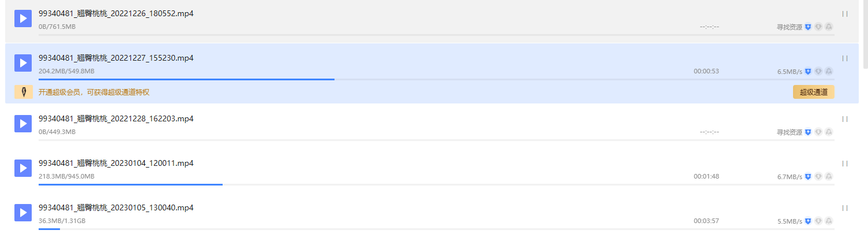Play the 20221226_180552.mp4 video while downloading
Viewport: 868px width, 241px height.
[x=23, y=18]
